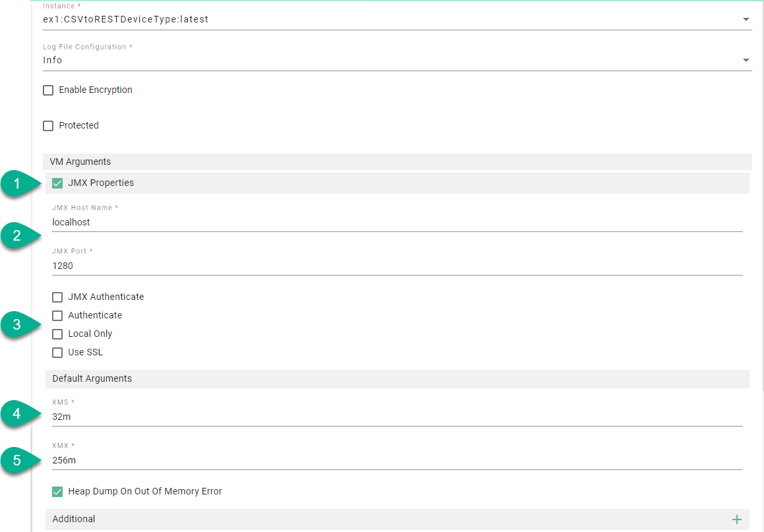Click callout marker number 4

point(18,413)
